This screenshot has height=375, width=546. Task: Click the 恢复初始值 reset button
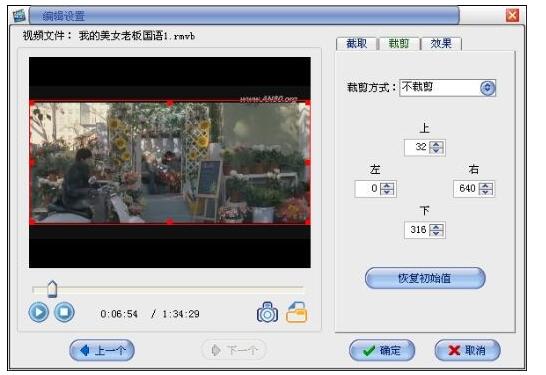(425, 278)
